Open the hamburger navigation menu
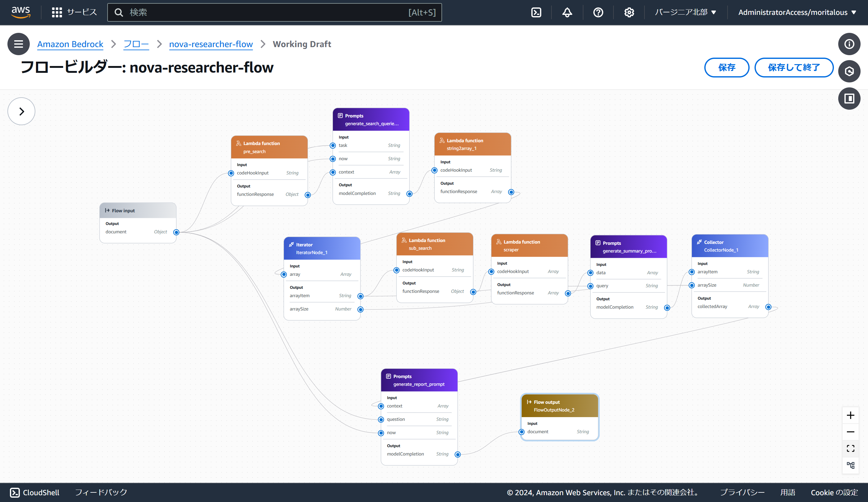This screenshot has width=868, height=502. pos(19,44)
